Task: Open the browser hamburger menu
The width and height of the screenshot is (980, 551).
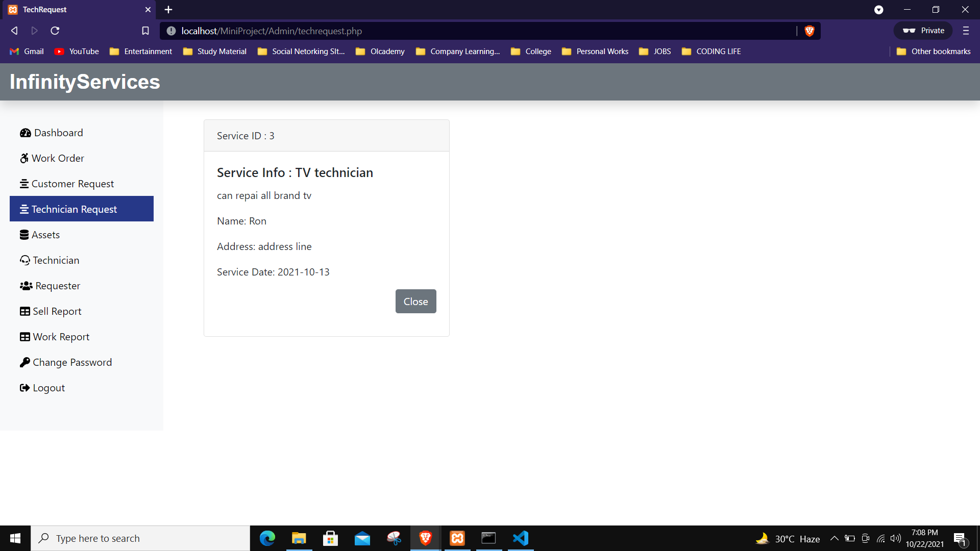Action: pos(966,31)
